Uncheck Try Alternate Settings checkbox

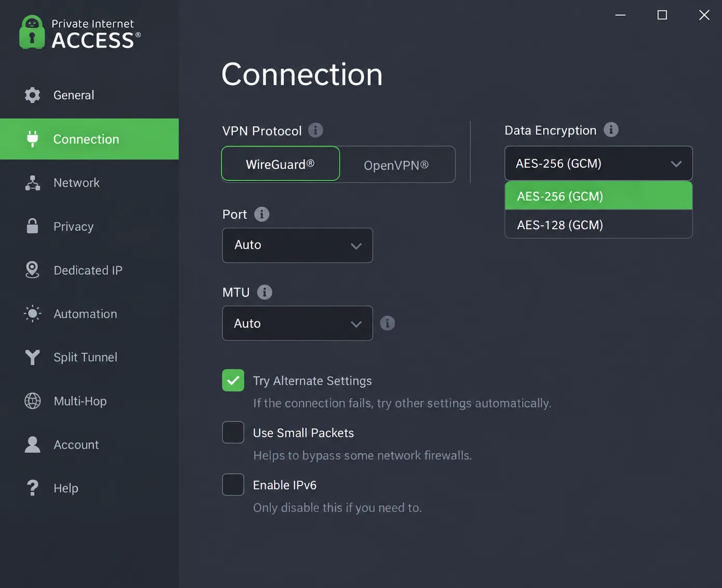[233, 380]
